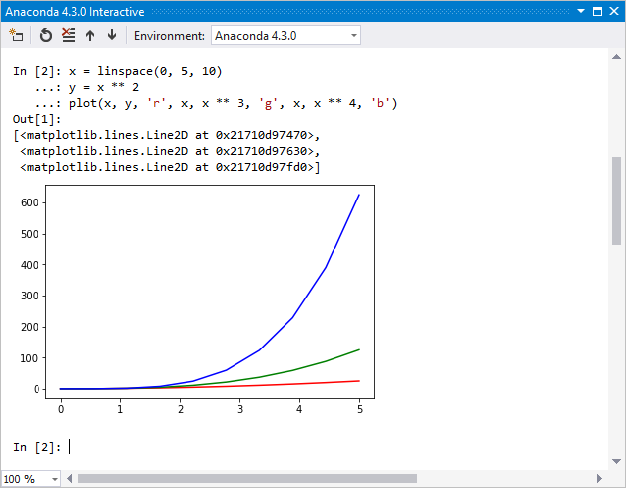The image size is (626, 488).
Task: Open the window position dropdown arrow in title bar
Action: coord(581,11)
